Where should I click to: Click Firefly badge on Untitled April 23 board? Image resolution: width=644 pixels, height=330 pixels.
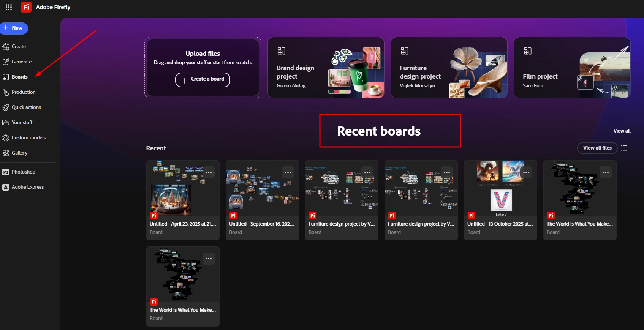[x=154, y=216]
